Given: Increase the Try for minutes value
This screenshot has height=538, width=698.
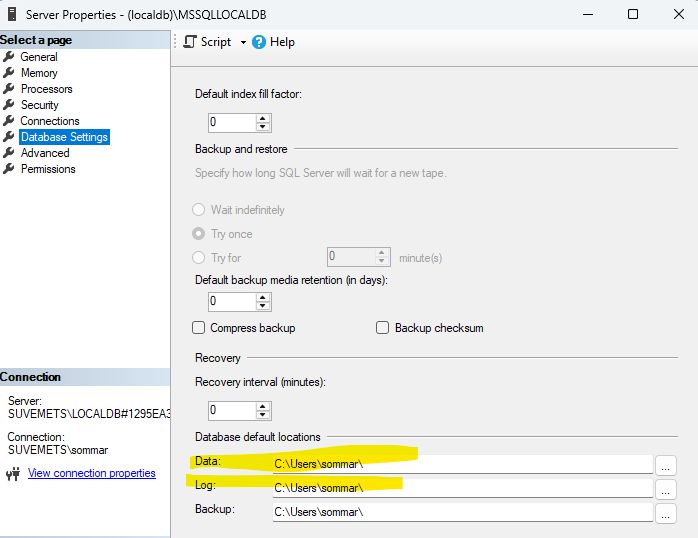Looking at the screenshot, I should click(x=381, y=253).
